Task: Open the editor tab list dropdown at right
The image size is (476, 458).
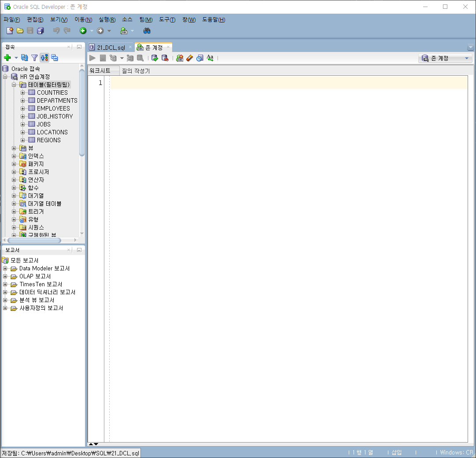Action: click(471, 48)
